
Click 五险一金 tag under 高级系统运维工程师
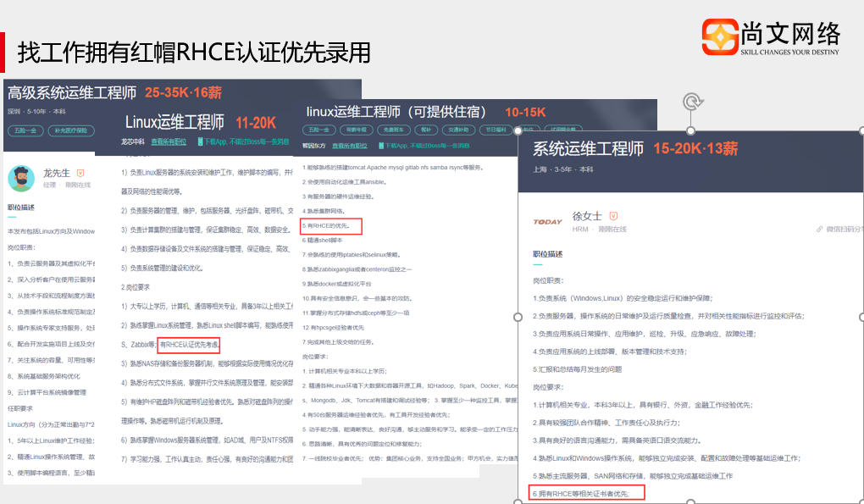tap(25, 130)
